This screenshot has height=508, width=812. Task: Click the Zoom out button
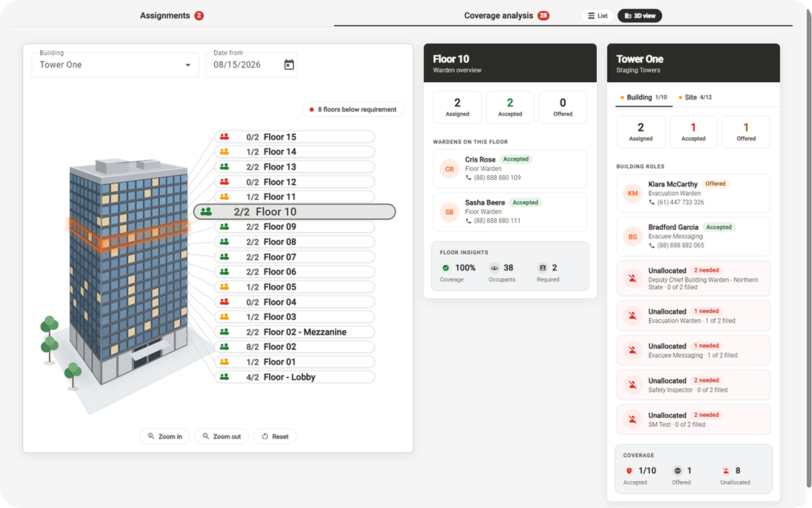pyautogui.click(x=222, y=437)
